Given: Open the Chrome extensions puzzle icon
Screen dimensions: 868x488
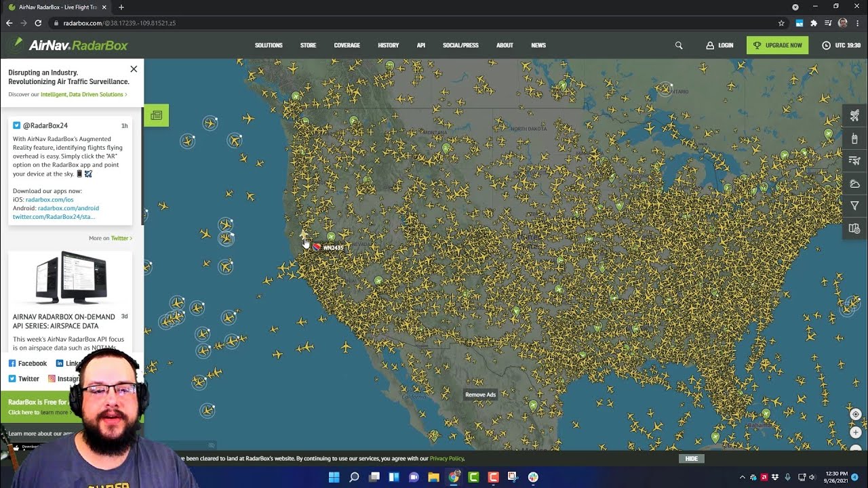Looking at the screenshot, I should click(x=814, y=23).
